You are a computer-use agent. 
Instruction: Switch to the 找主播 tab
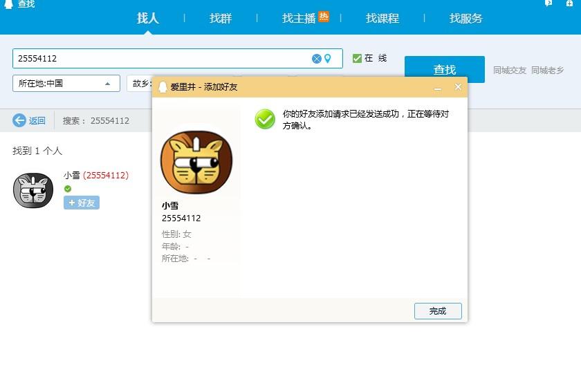[299, 18]
